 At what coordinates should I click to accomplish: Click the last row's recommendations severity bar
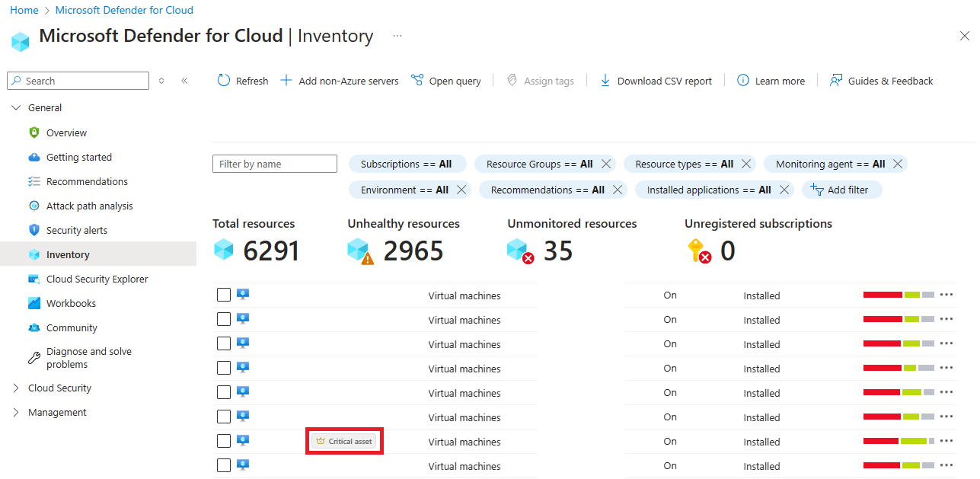[899, 465]
